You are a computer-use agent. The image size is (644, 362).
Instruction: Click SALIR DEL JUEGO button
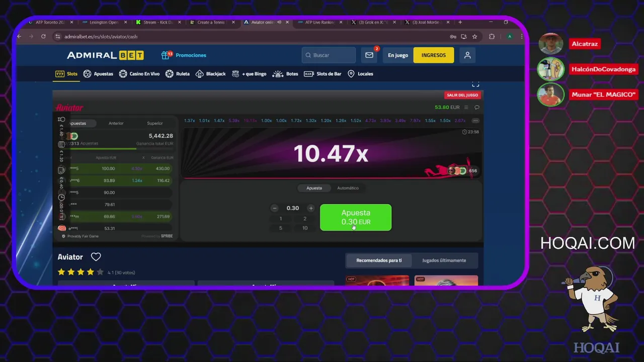462,95
